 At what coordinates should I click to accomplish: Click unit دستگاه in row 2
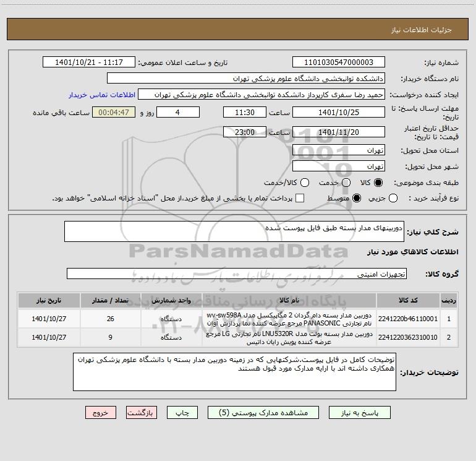(x=171, y=337)
